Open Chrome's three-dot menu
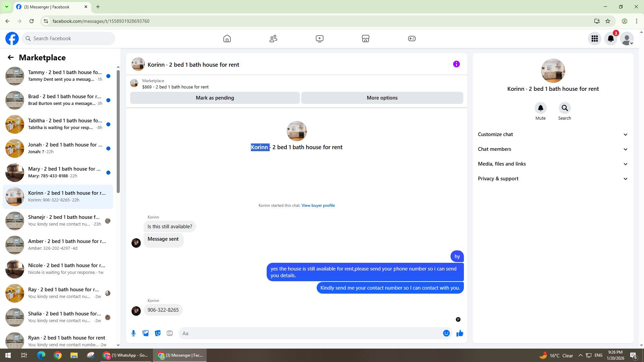Image resolution: width=644 pixels, height=362 pixels. (x=637, y=21)
